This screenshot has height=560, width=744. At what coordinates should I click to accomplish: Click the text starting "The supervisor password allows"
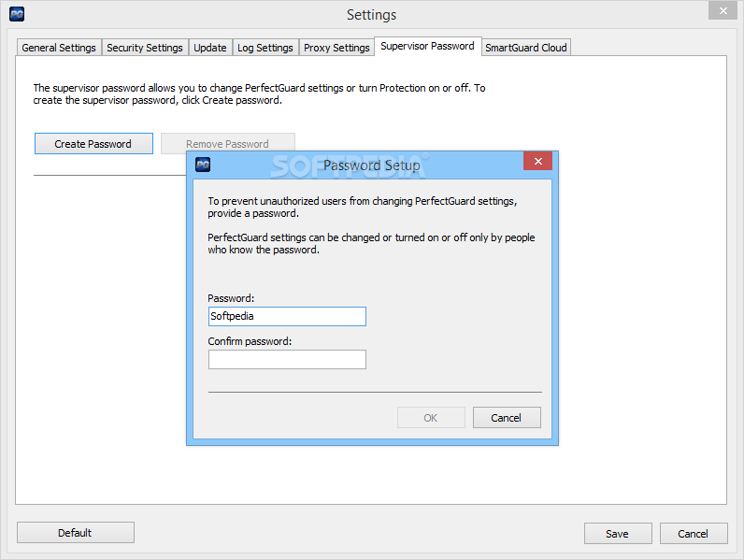point(259,94)
